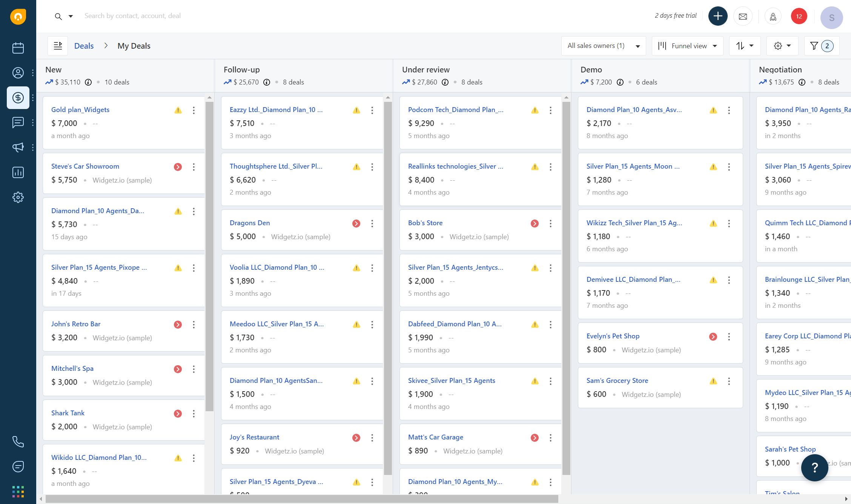The image size is (851, 504).
Task: Open the email envelope icon in the header
Action: [743, 16]
